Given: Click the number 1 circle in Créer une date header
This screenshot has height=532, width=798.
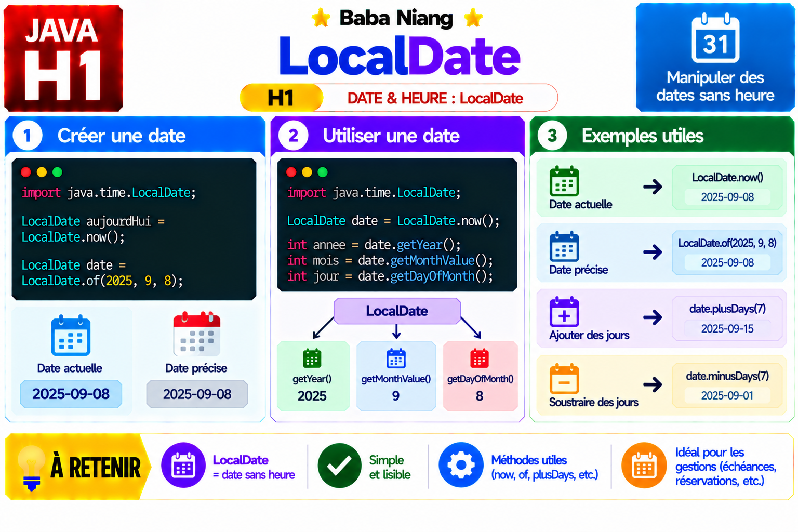Looking at the screenshot, I should [27, 136].
